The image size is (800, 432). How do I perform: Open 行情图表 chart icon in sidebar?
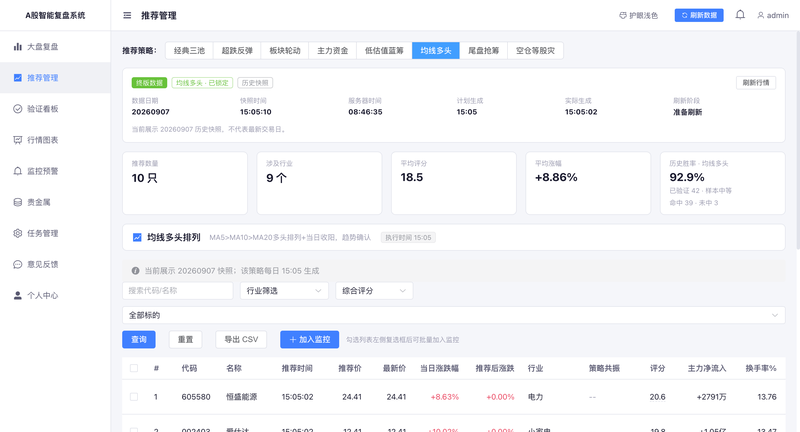18,140
